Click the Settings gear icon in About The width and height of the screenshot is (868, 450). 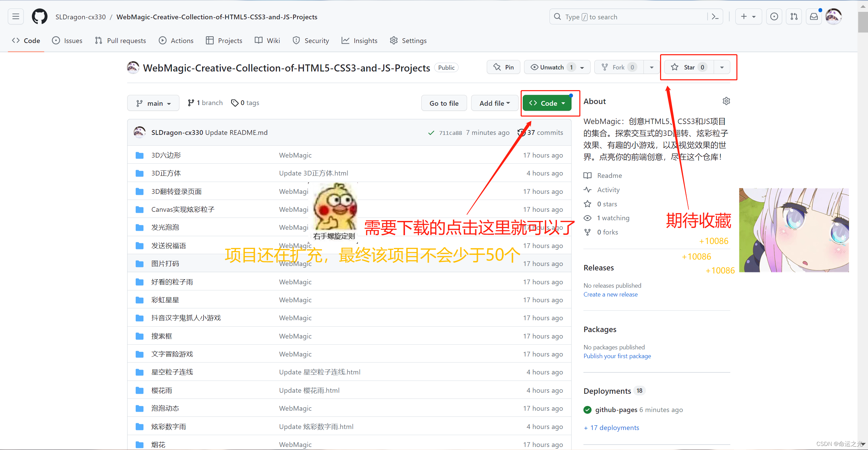pyautogui.click(x=726, y=101)
